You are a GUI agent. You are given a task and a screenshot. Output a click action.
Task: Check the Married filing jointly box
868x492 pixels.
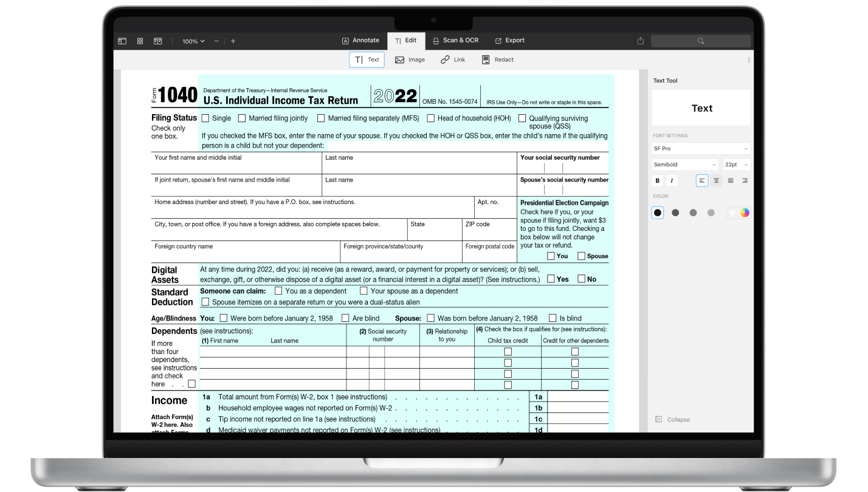[242, 118]
